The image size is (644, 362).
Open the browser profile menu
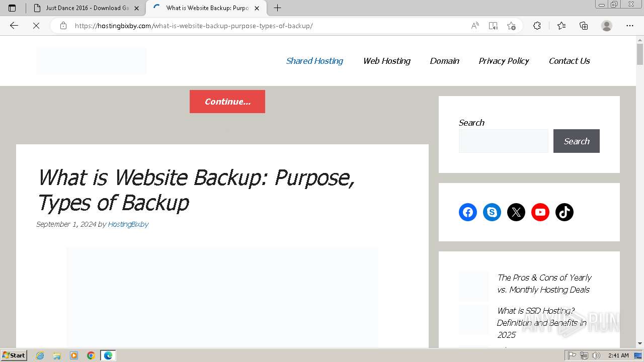pyautogui.click(x=607, y=26)
